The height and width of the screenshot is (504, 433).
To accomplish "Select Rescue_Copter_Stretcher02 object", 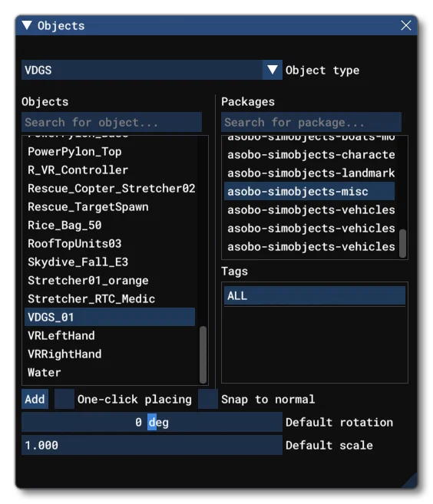I will 110,189.
